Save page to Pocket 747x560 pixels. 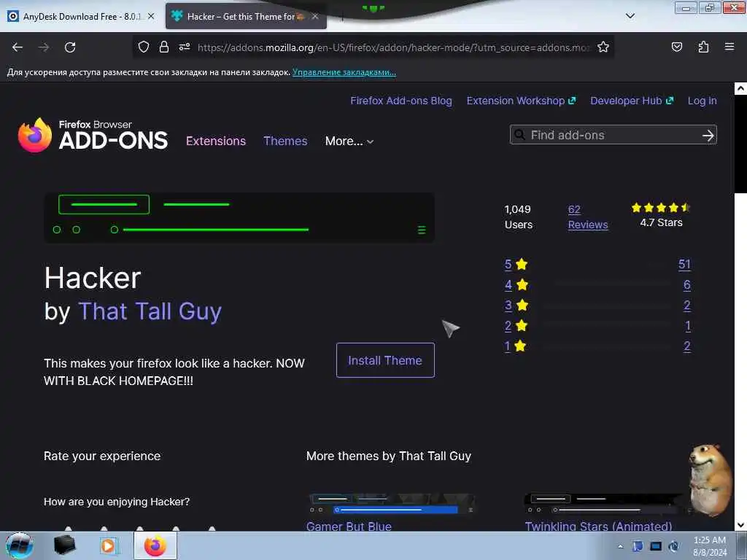(677, 47)
